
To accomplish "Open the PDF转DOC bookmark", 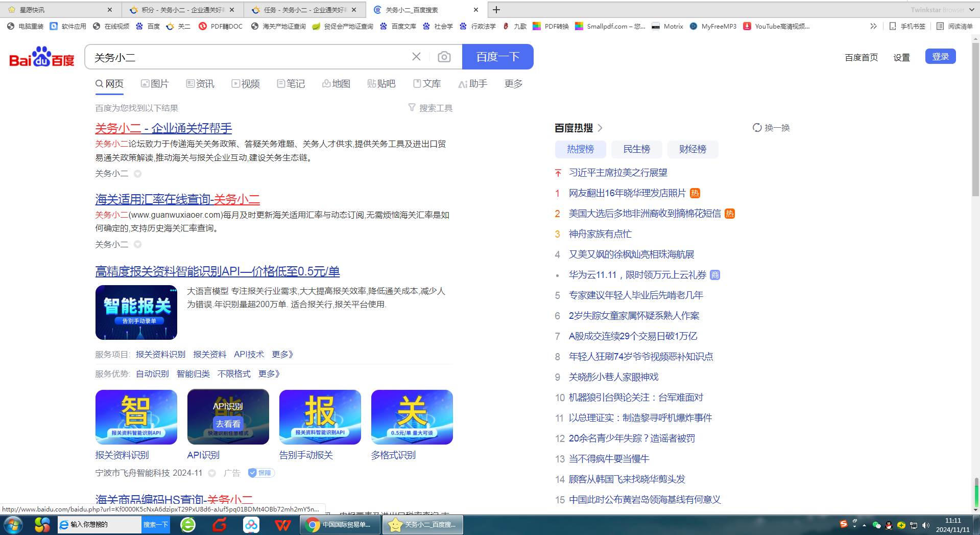I will [x=221, y=26].
